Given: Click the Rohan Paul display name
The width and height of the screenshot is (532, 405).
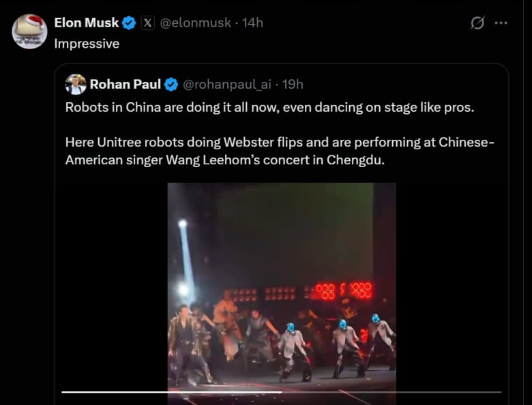Looking at the screenshot, I should pos(125,85).
